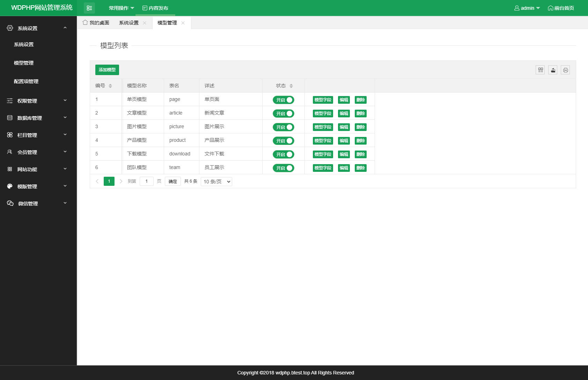Select the 模型管理 tab
Screen dimensions: 588x380
167,23
